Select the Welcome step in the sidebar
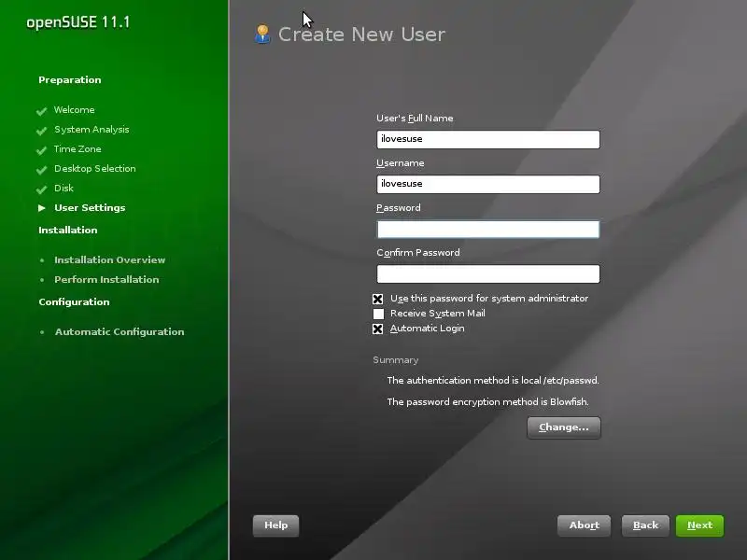 pos(75,110)
